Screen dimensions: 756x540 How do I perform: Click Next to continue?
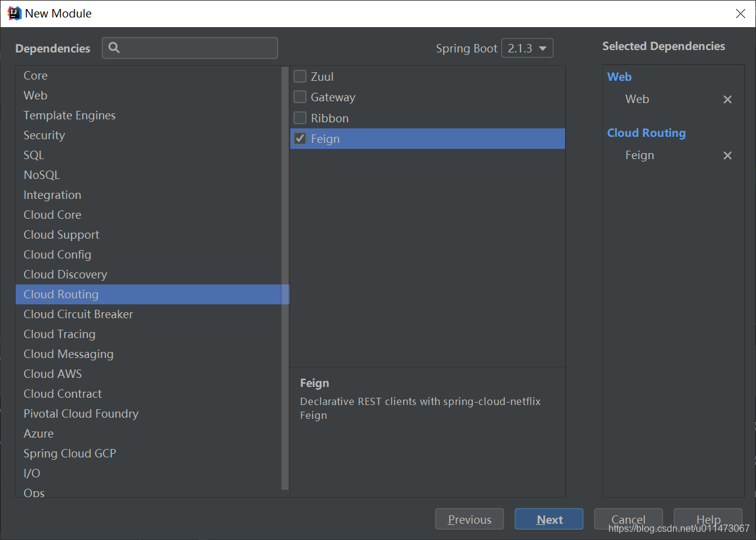point(549,520)
